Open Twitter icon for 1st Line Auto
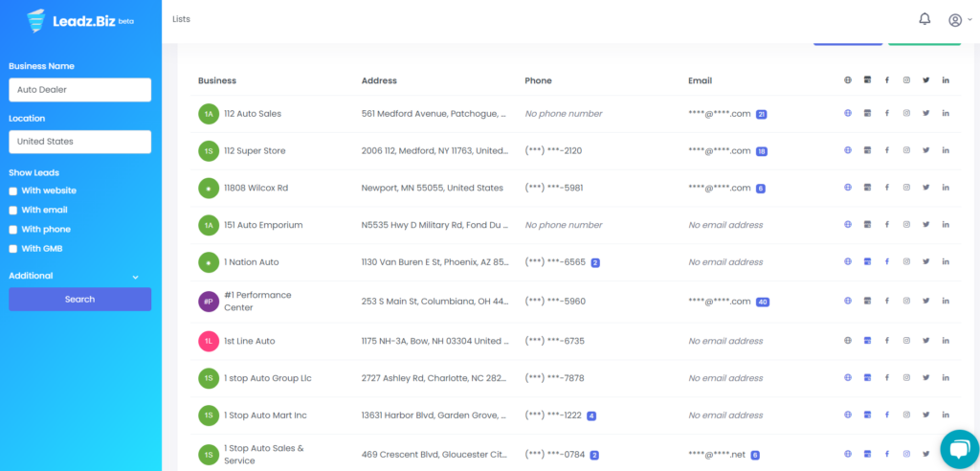The width and height of the screenshot is (980, 471). coord(925,340)
